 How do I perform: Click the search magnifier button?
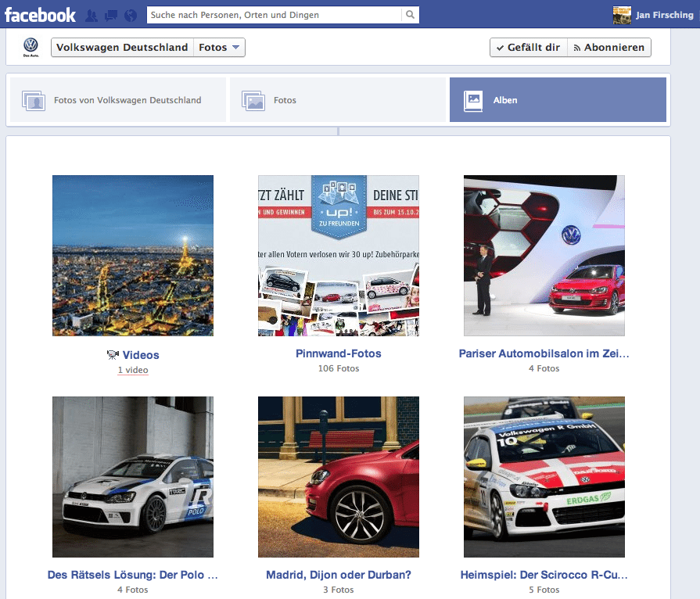(x=410, y=15)
